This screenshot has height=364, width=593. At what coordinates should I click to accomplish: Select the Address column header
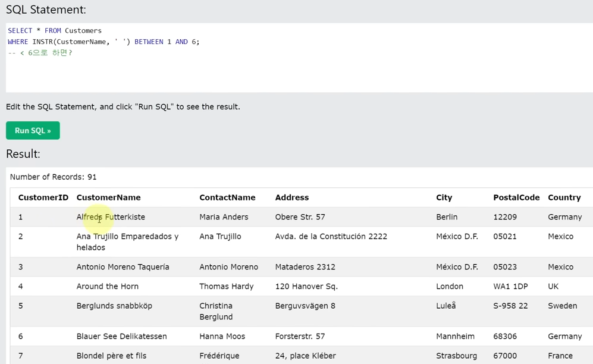(292, 197)
